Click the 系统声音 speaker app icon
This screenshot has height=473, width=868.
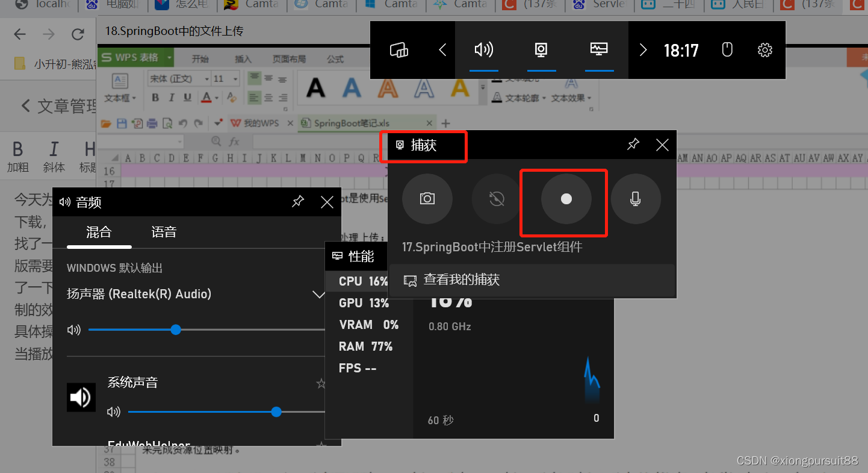pyautogui.click(x=81, y=397)
